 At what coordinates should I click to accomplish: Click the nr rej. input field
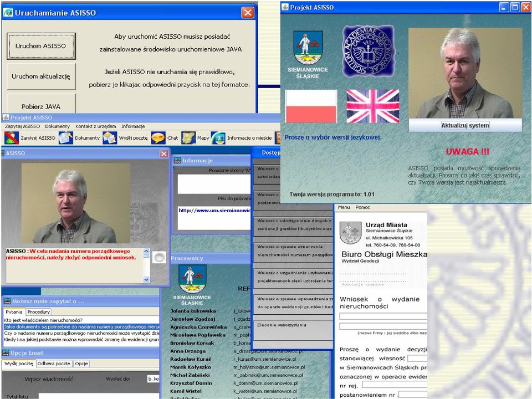[x=394, y=385]
